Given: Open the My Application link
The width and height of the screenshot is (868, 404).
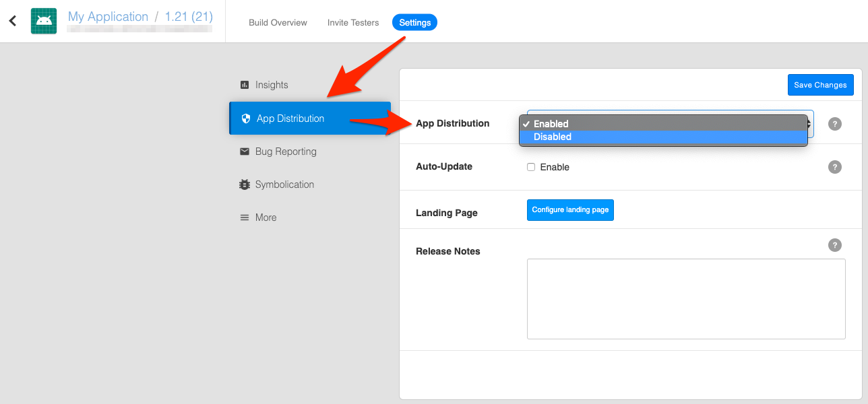Looking at the screenshot, I should 108,16.
